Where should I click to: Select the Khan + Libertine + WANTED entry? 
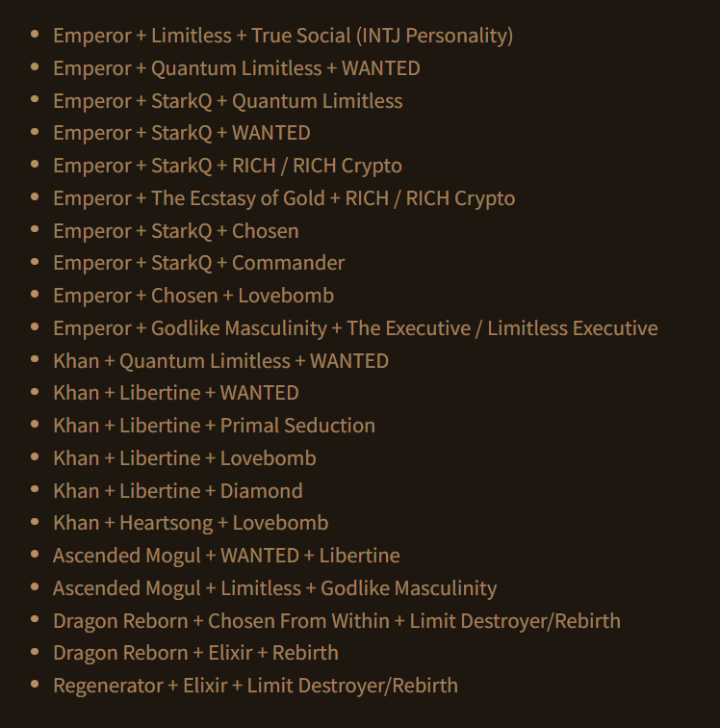click(176, 393)
